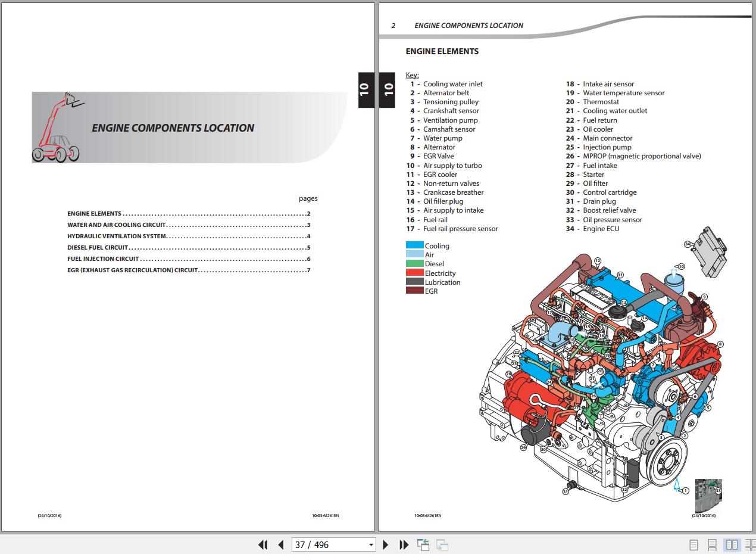Toggle two-page facing view
Image resolution: width=756 pixels, height=554 pixels.
(732, 544)
